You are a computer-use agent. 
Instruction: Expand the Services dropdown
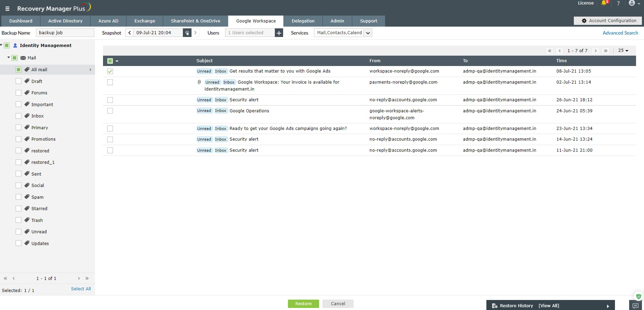pyautogui.click(x=368, y=33)
